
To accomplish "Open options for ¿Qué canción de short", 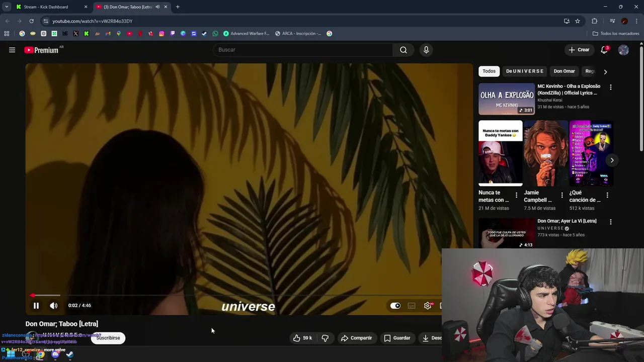I will point(607,195).
